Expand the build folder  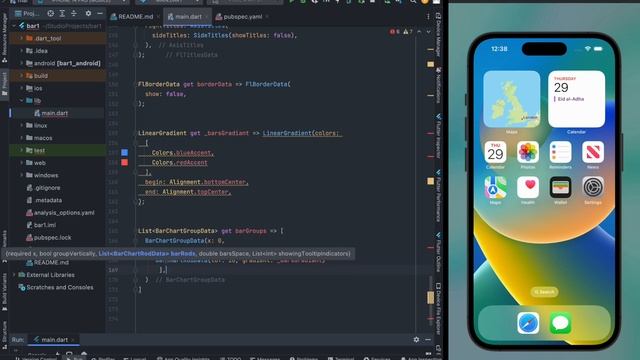[x=21, y=76]
